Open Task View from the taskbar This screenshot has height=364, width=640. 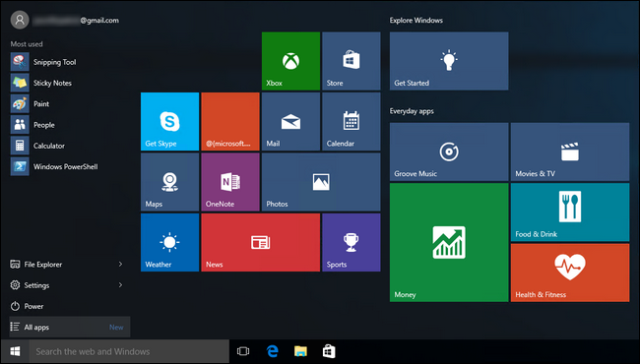(243, 351)
